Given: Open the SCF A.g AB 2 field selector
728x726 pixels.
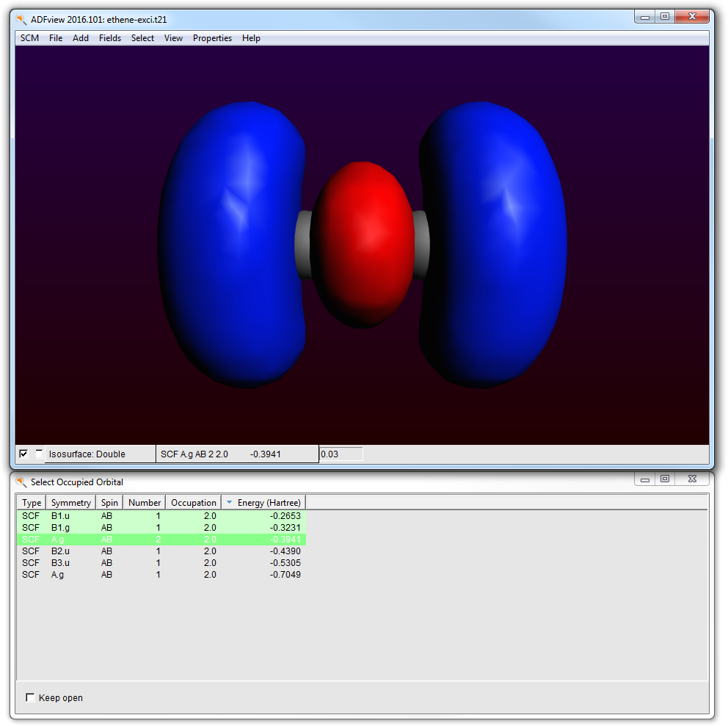Looking at the screenshot, I should tap(237, 454).
